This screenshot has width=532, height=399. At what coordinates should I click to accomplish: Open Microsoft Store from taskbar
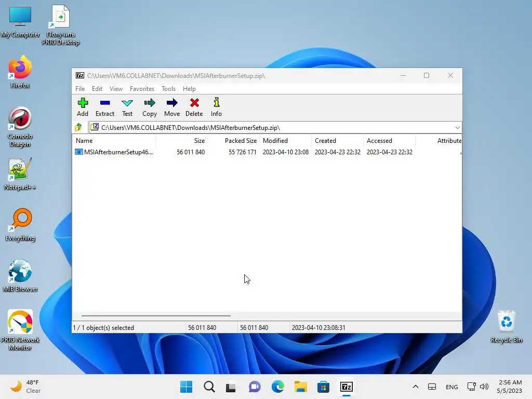pyautogui.click(x=323, y=387)
